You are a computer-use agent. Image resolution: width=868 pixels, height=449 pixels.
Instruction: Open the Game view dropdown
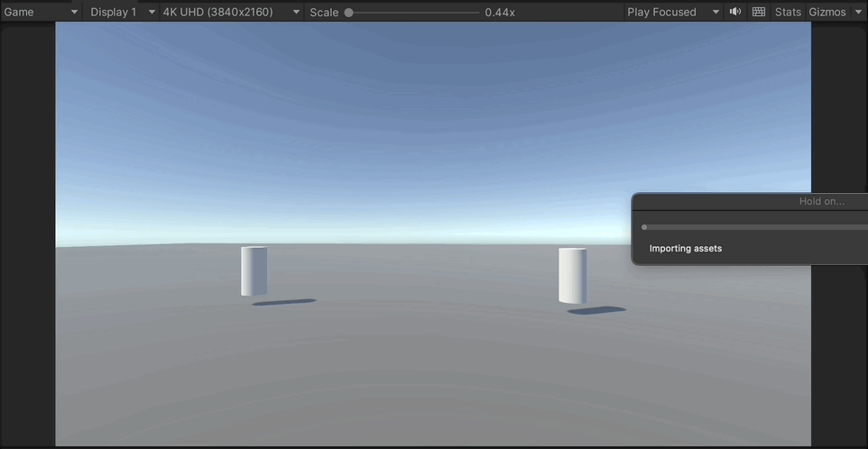coord(41,12)
